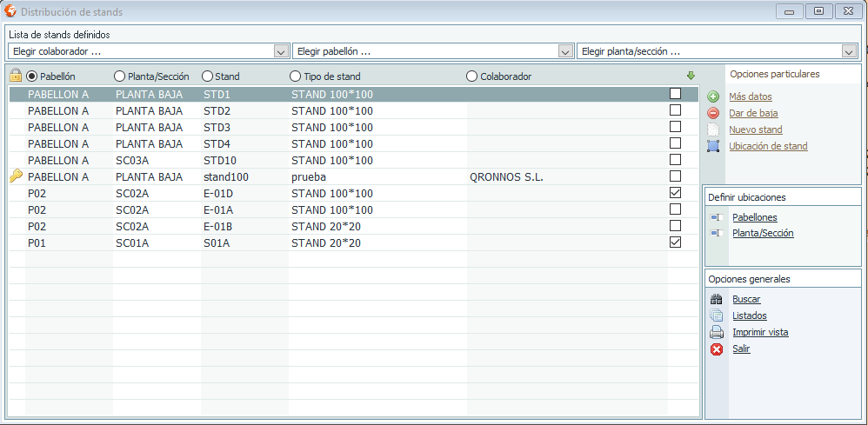Click the blank page icon for Nuevo stand

(x=713, y=129)
